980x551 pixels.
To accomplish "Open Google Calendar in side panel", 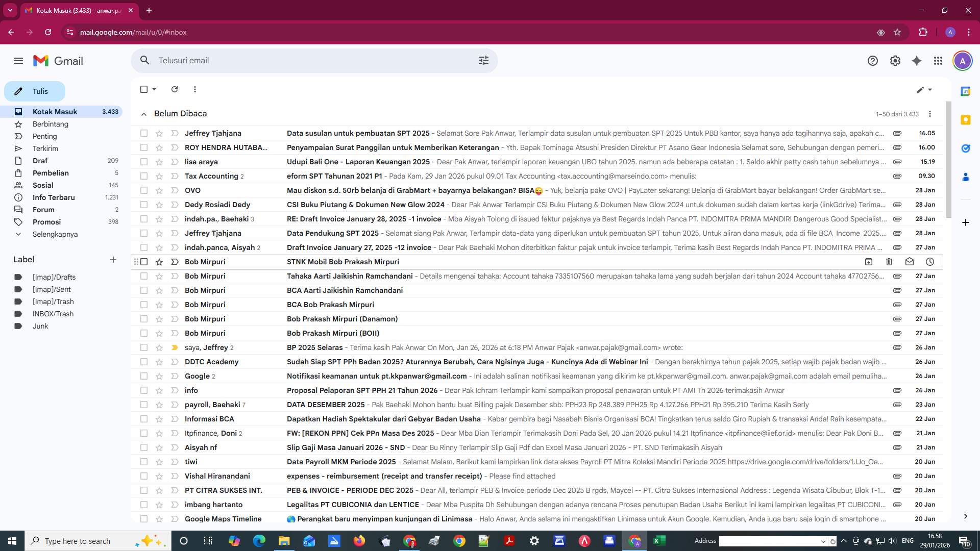I will click(966, 91).
